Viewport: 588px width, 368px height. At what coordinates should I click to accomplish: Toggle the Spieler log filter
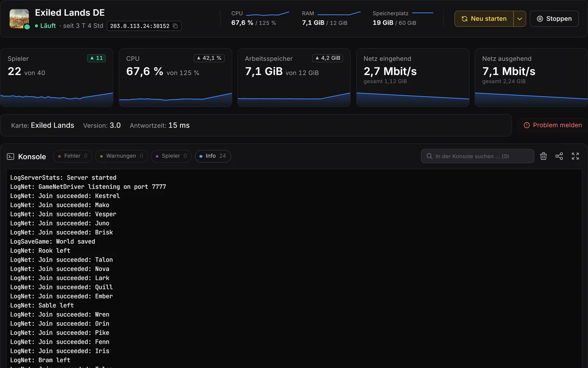coord(171,156)
